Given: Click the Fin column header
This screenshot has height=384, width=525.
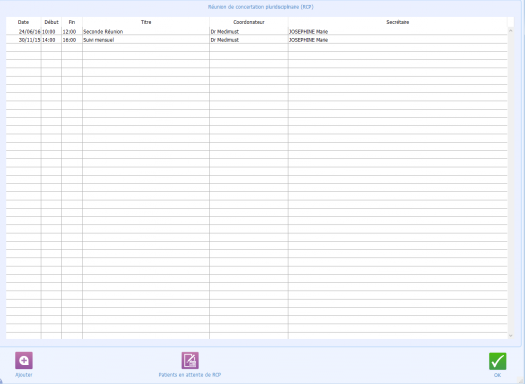Looking at the screenshot, I should coord(72,22).
